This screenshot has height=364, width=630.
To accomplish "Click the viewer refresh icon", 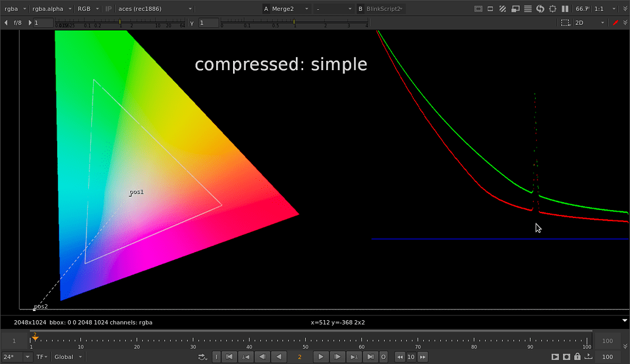I will tap(541, 9).
